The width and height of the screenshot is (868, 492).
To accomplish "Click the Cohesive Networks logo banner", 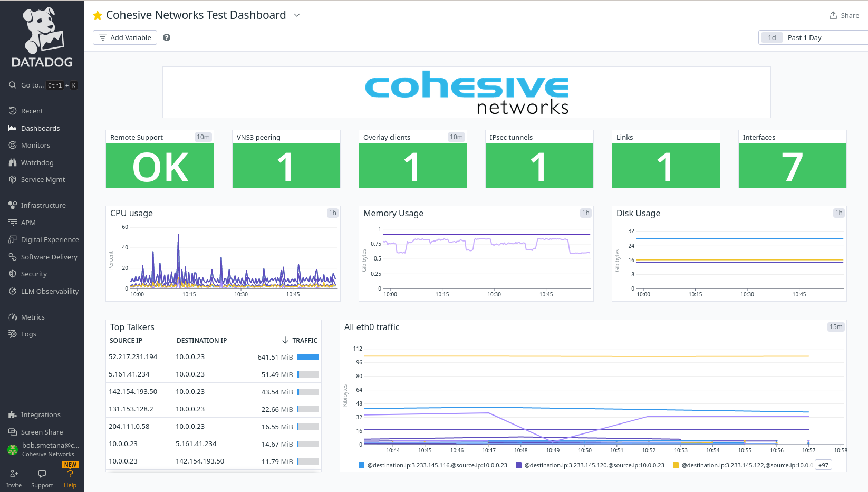I will pos(467,92).
